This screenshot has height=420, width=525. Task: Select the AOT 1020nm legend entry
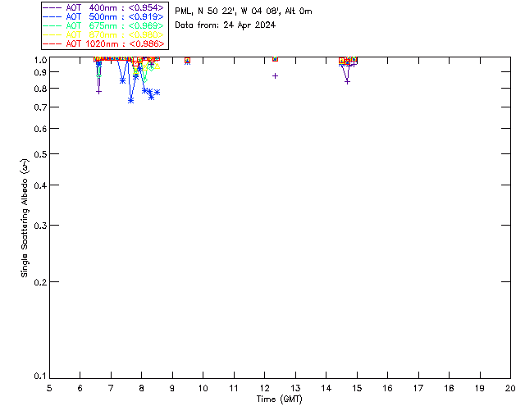pyautogui.click(x=103, y=43)
